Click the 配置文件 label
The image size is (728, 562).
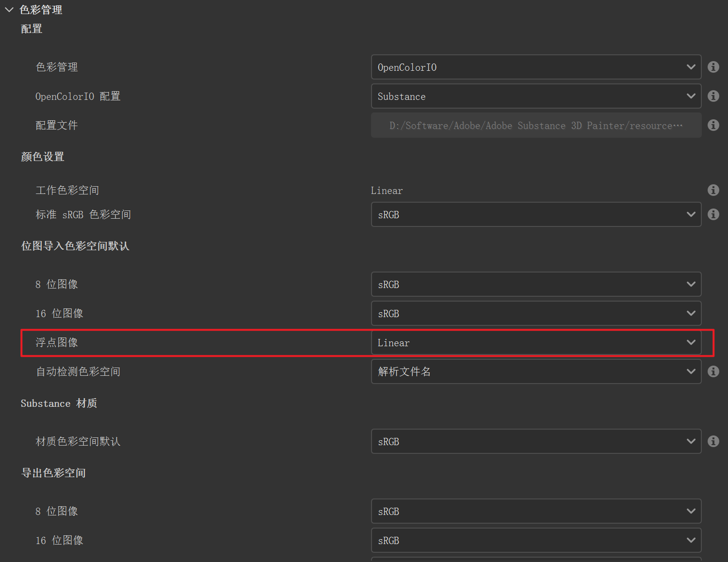(57, 125)
